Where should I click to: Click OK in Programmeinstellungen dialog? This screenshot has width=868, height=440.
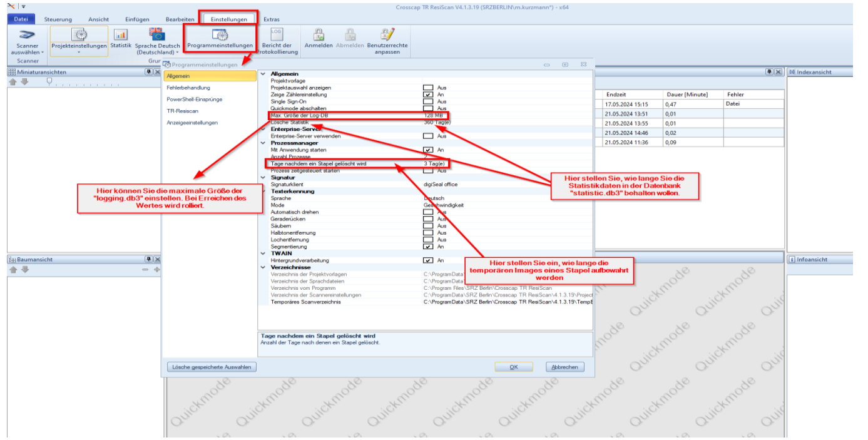[514, 367]
